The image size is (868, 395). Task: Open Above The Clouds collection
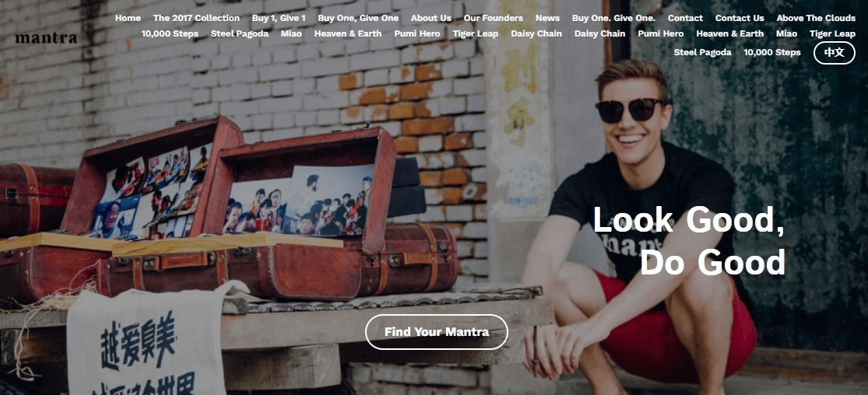tap(815, 18)
